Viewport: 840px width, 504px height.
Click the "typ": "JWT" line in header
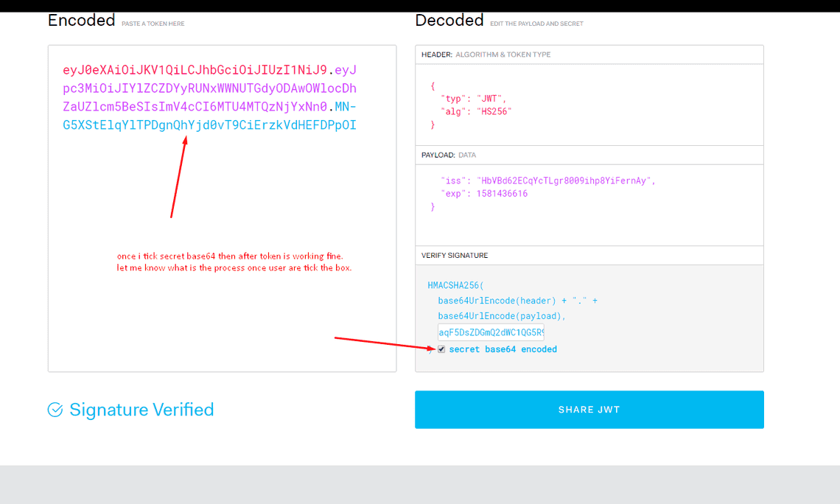(473, 98)
